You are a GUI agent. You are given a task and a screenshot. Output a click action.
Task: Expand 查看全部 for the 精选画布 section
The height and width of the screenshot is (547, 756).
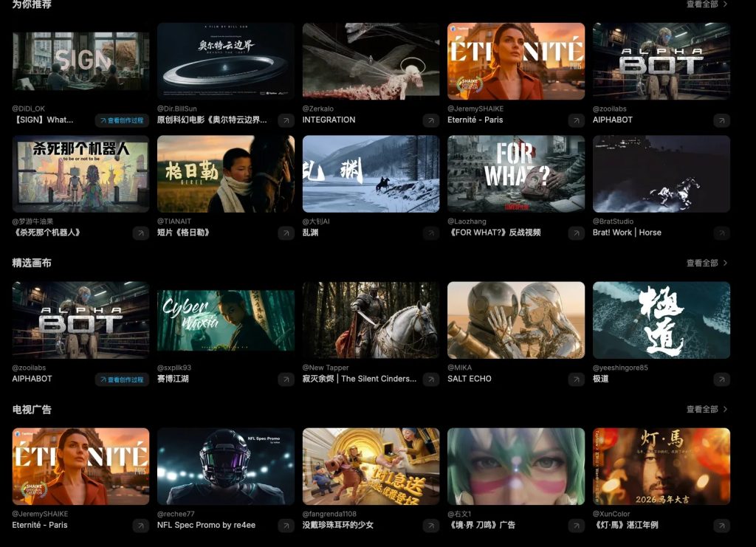pyautogui.click(x=707, y=263)
